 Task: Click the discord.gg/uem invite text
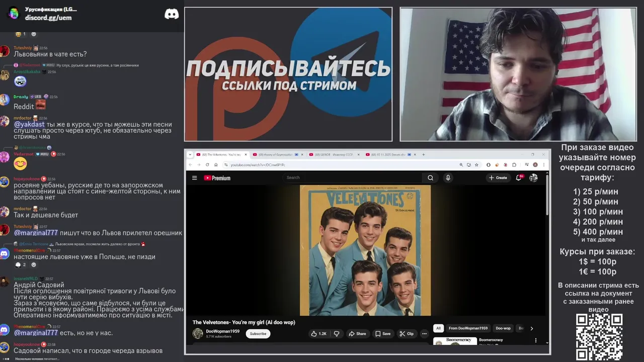[48, 18]
